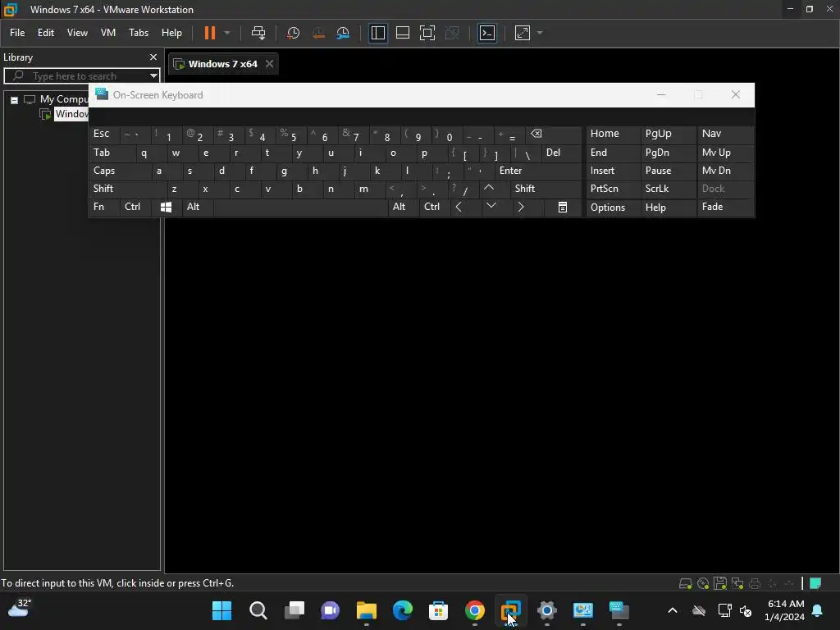
Task: Toggle the ScrLk key on keyboard
Action: (668, 189)
